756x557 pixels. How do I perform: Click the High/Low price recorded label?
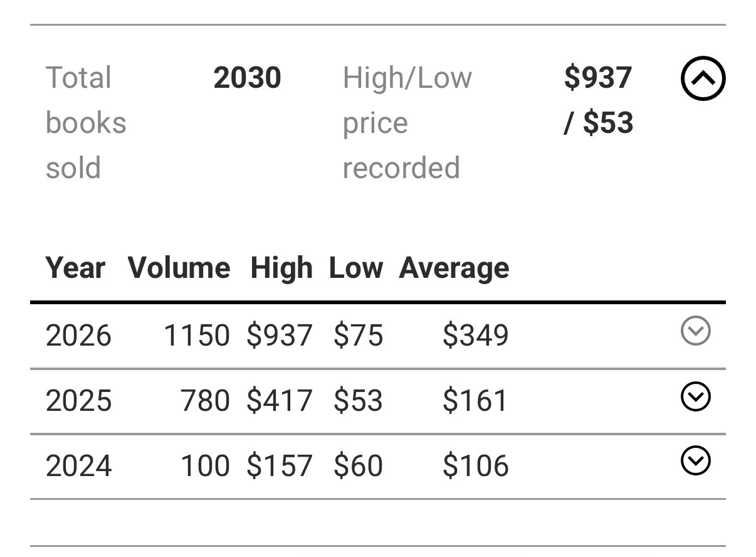407,123
